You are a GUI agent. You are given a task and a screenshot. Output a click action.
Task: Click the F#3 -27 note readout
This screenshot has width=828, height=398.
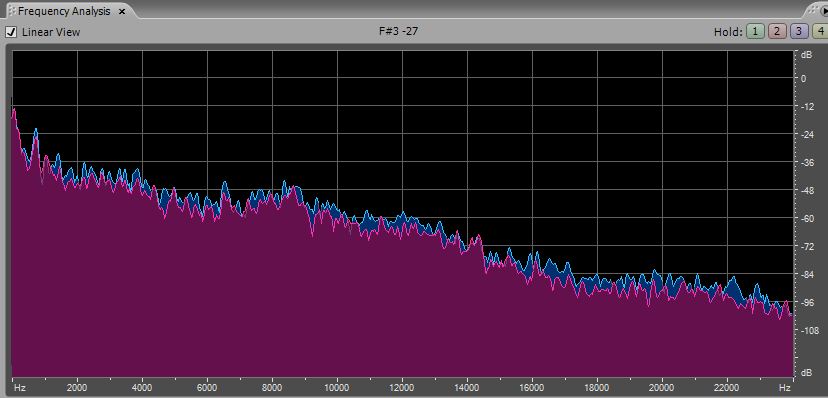pyautogui.click(x=399, y=31)
